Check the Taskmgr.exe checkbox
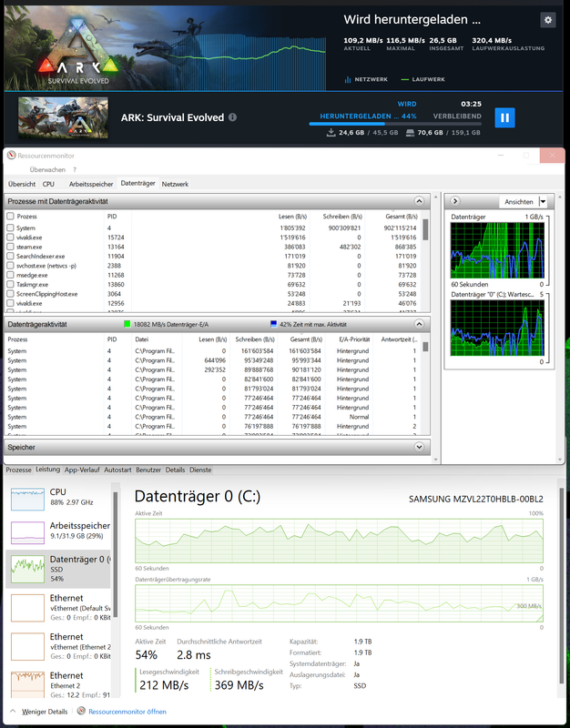The image size is (570, 728). click(x=10, y=284)
